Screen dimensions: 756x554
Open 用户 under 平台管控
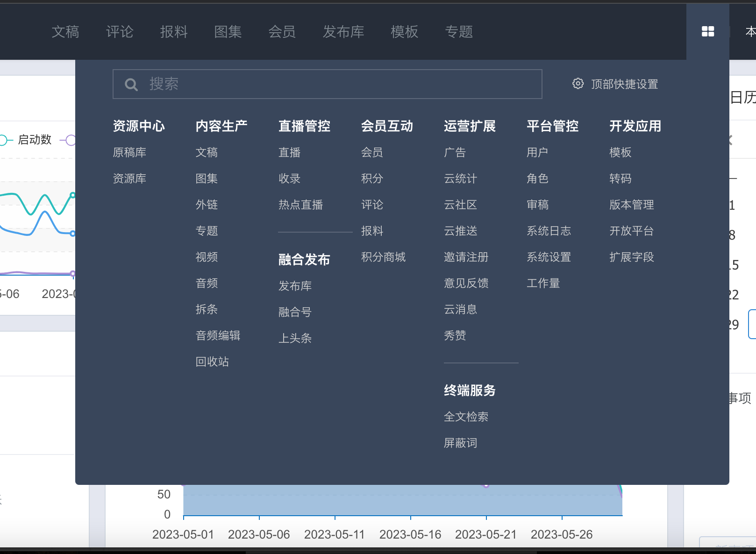tap(537, 152)
